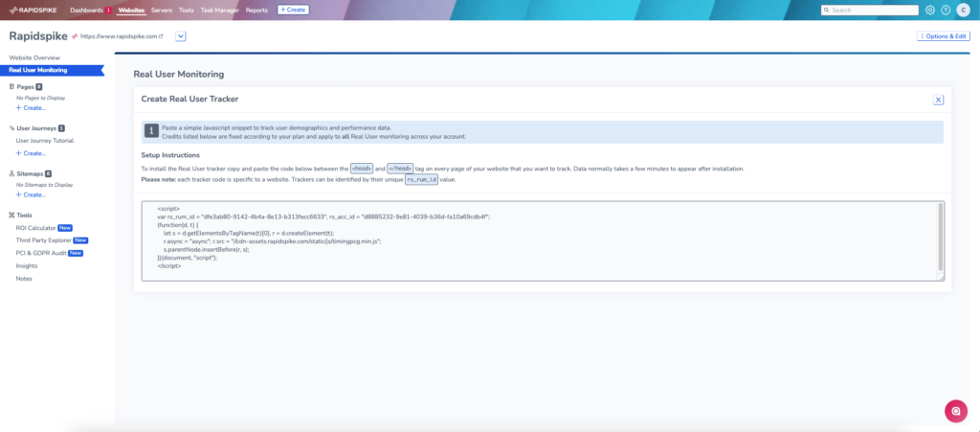980x432 pixels.
Task: Click the </head> code tag
Action: (400, 169)
